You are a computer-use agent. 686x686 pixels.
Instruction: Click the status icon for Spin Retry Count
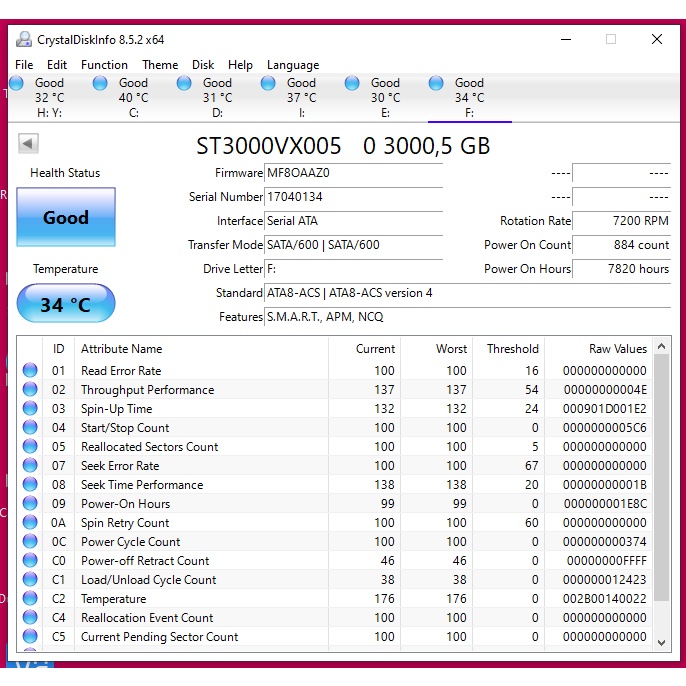(30, 522)
